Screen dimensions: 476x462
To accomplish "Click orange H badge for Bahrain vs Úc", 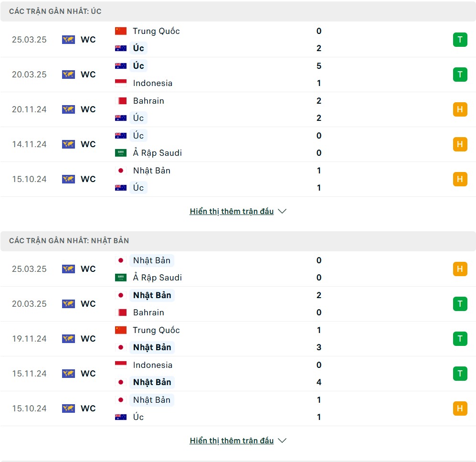I will pyautogui.click(x=460, y=109).
